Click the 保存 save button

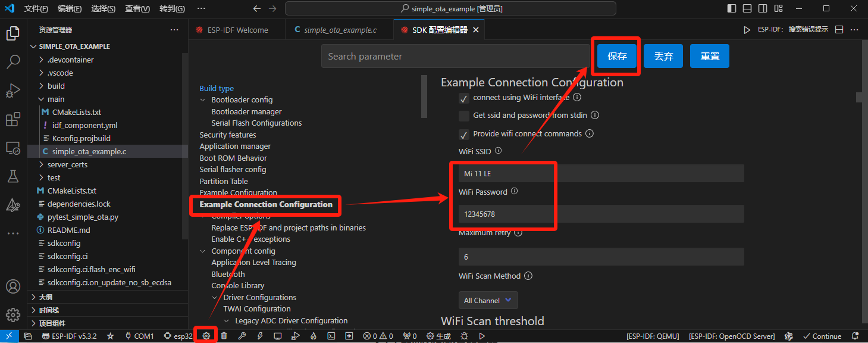pyautogui.click(x=617, y=57)
